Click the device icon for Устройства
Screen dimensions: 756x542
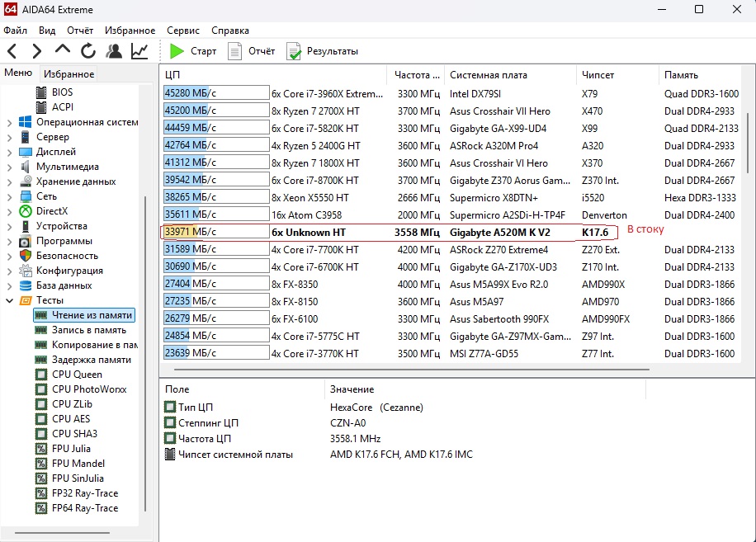(25, 226)
